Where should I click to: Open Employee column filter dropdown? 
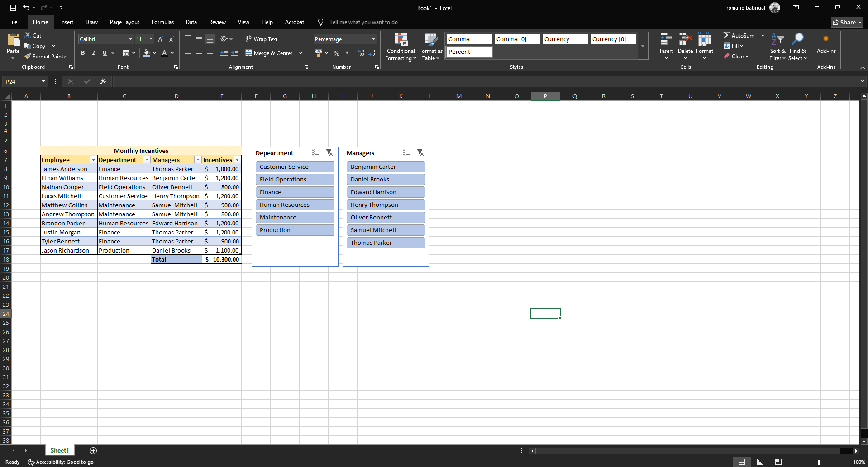tap(93, 160)
